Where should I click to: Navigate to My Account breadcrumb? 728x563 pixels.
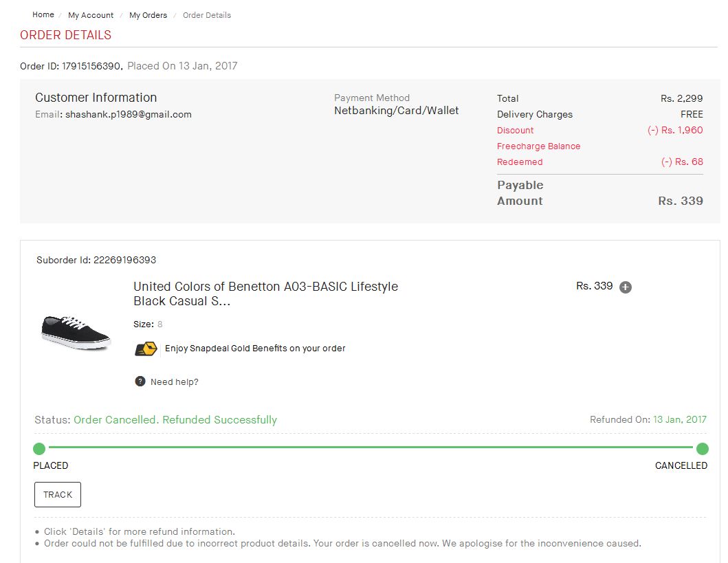pyautogui.click(x=91, y=15)
